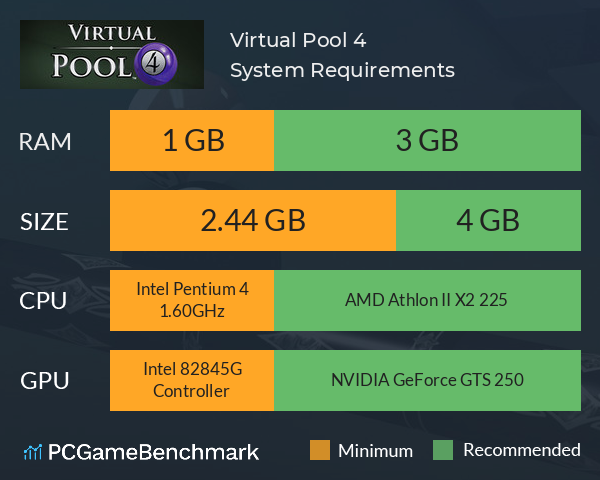This screenshot has height=480, width=600.
Task: Click the orange Minimum legend swatch
Action: (320, 450)
